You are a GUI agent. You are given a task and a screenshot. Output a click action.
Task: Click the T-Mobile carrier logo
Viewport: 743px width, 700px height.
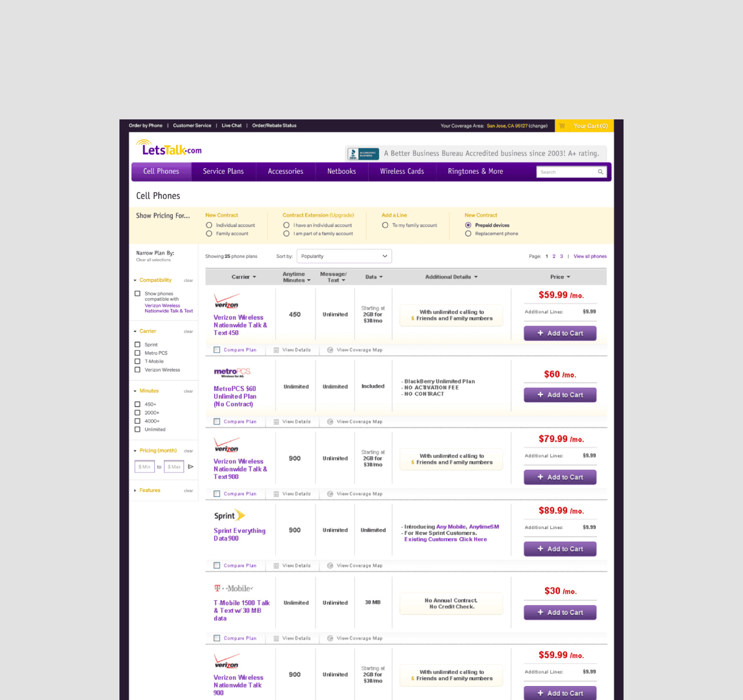point(234,589)
